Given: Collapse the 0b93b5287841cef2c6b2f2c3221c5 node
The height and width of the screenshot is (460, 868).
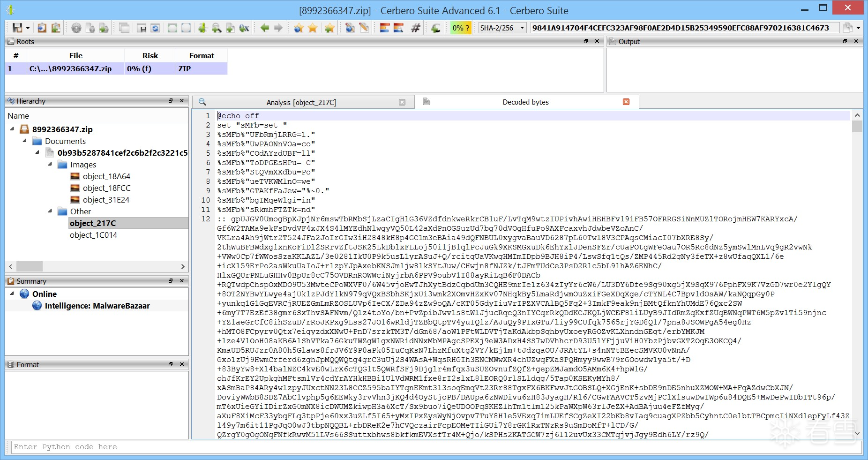Looking at the screenshot, I should point(37,152).
